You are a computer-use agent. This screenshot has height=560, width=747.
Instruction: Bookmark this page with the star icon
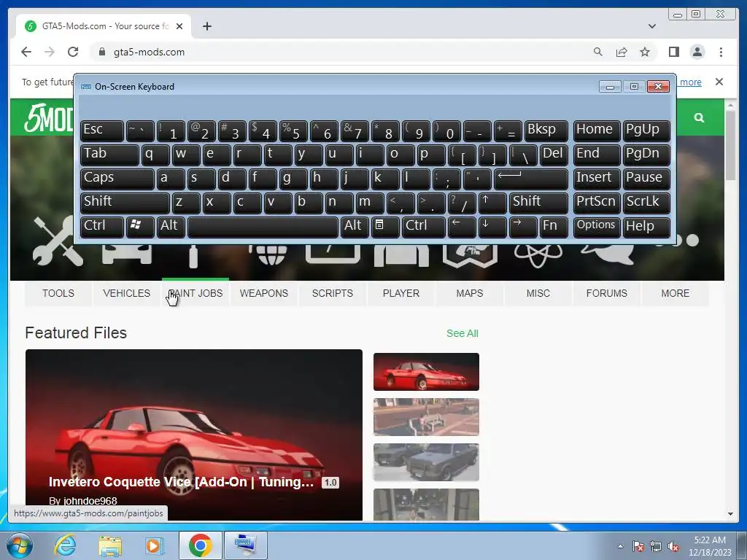pos(645,52)
